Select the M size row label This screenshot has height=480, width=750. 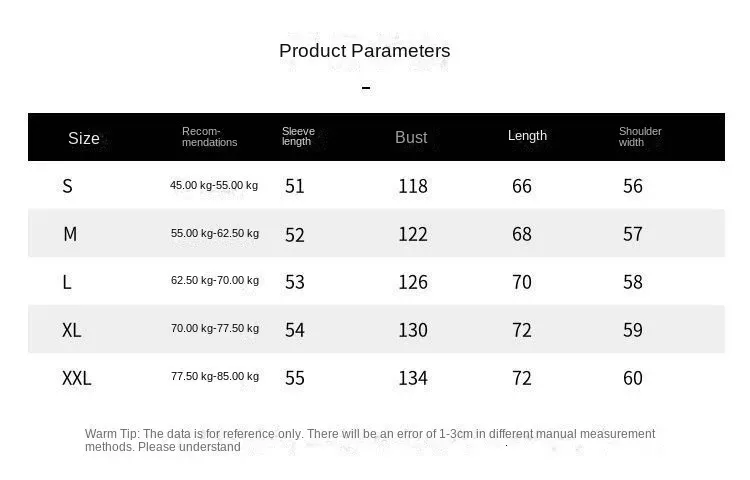pos(70,234)
